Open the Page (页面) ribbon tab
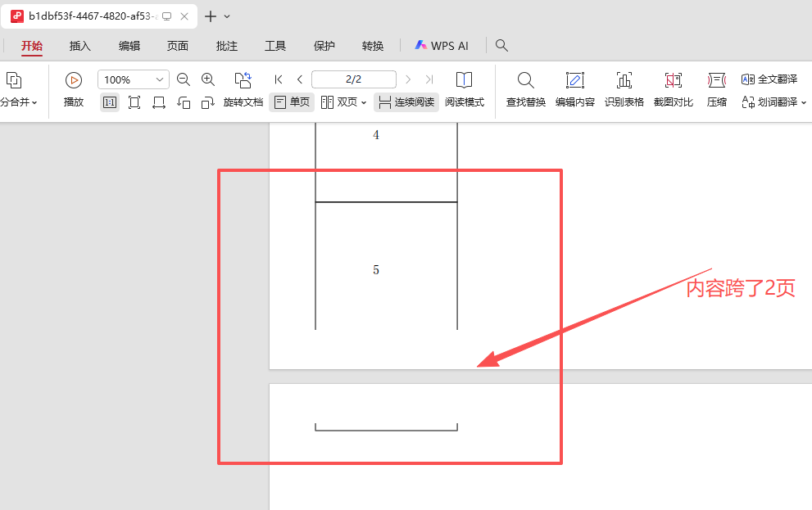The width and height of the screenshot is (812, 510). 178,46
